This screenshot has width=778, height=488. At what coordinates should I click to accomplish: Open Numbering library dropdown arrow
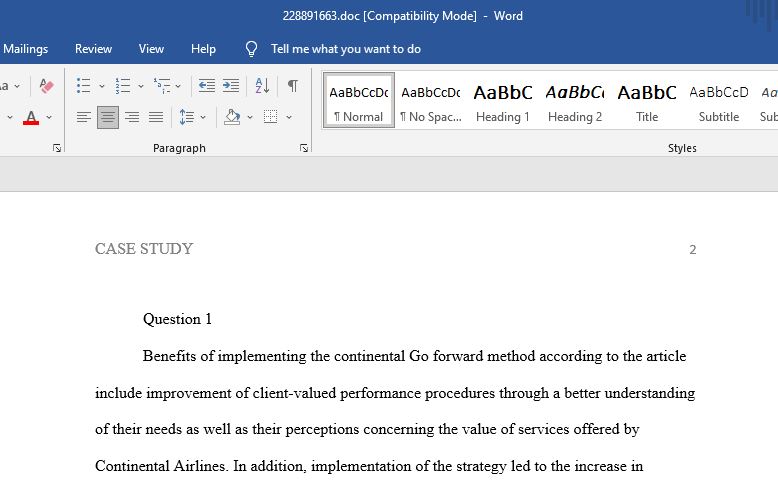click(141, 86)
